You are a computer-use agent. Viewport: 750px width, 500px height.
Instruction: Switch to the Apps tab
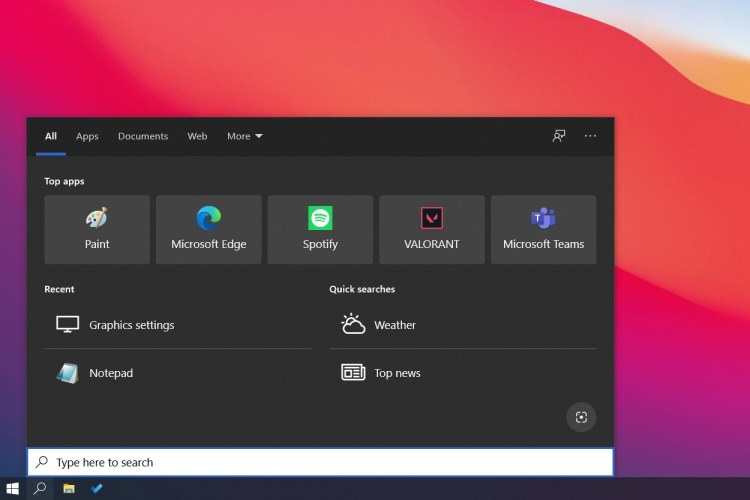tap(87, 136)
